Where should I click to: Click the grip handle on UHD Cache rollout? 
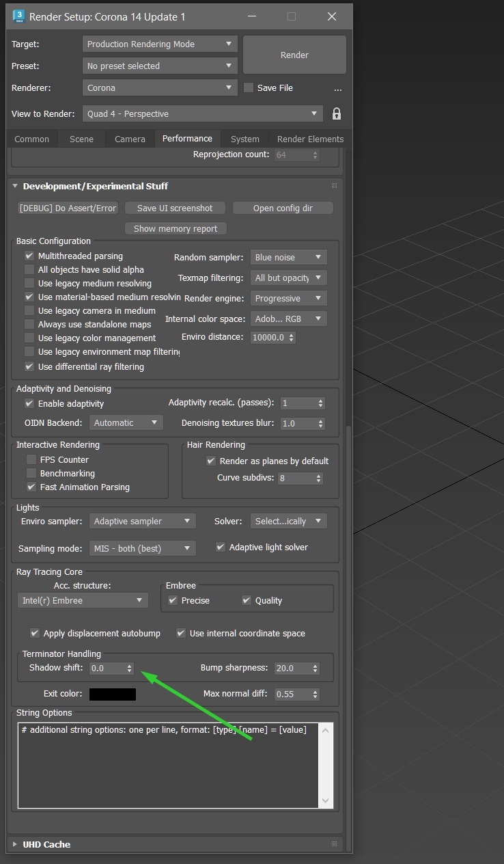[x=334, y=844]
